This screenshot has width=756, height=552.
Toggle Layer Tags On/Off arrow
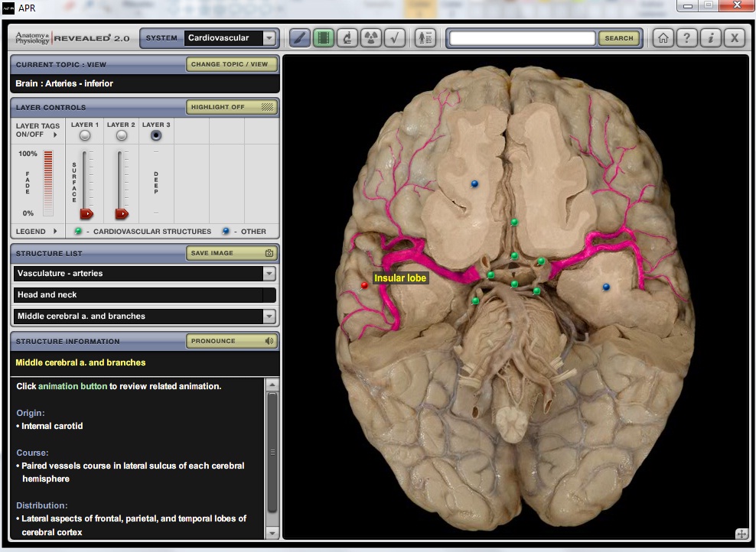click(55, 135)
